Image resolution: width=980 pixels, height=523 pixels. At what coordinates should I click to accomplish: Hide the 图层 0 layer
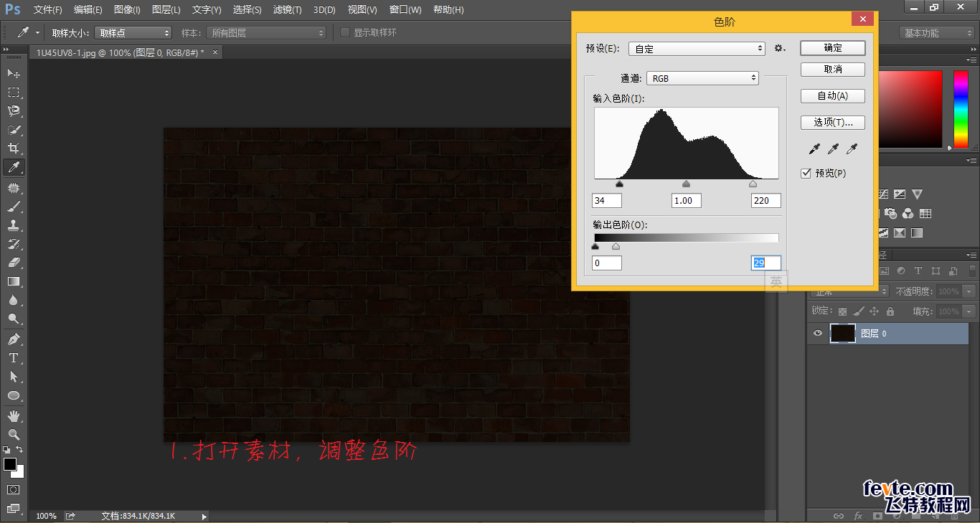(817, 333)
